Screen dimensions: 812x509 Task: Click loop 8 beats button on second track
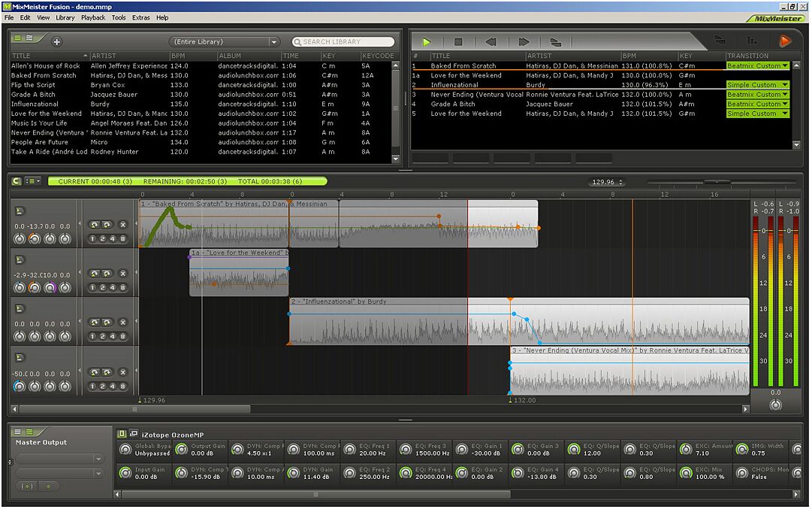122,288
